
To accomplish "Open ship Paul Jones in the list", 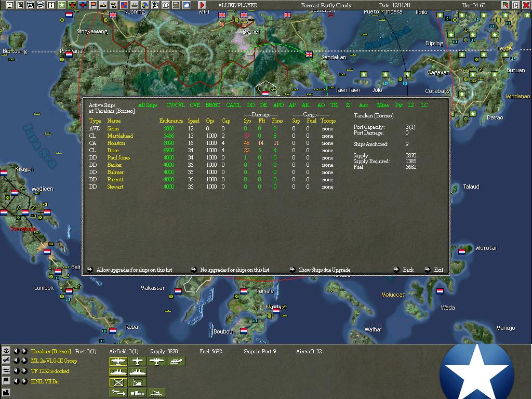I will [118, 158].
